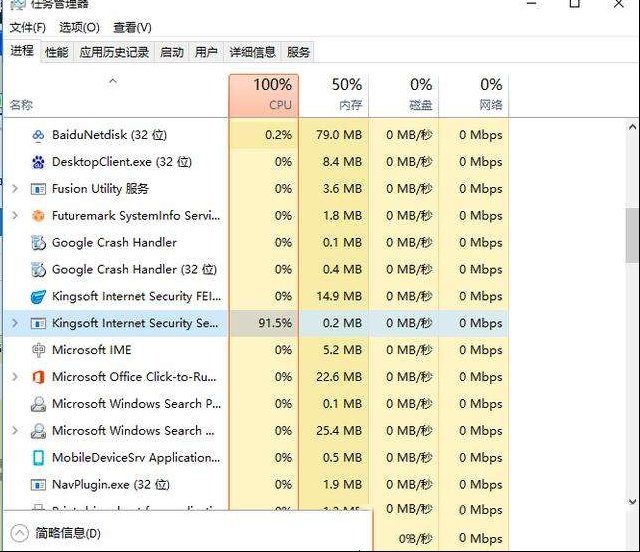Click the Fusion Utility service icon
640x552 pixels.
(x=38, y=189)
